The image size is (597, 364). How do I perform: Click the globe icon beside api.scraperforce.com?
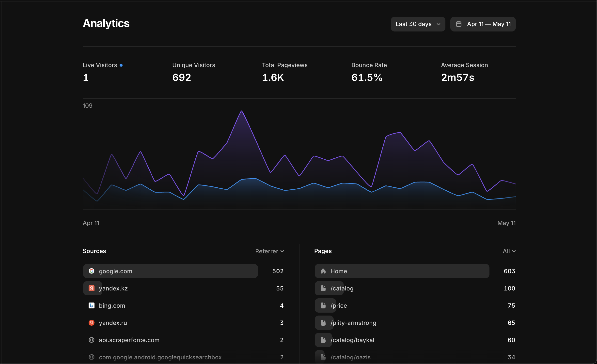click(x=92, y=340)
